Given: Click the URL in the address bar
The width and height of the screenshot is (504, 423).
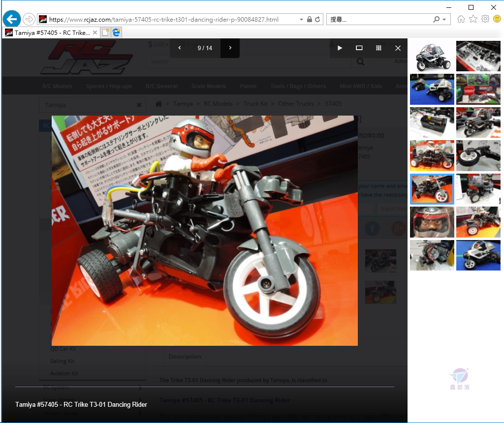Looking at the screenshot, I should (163, 20).
